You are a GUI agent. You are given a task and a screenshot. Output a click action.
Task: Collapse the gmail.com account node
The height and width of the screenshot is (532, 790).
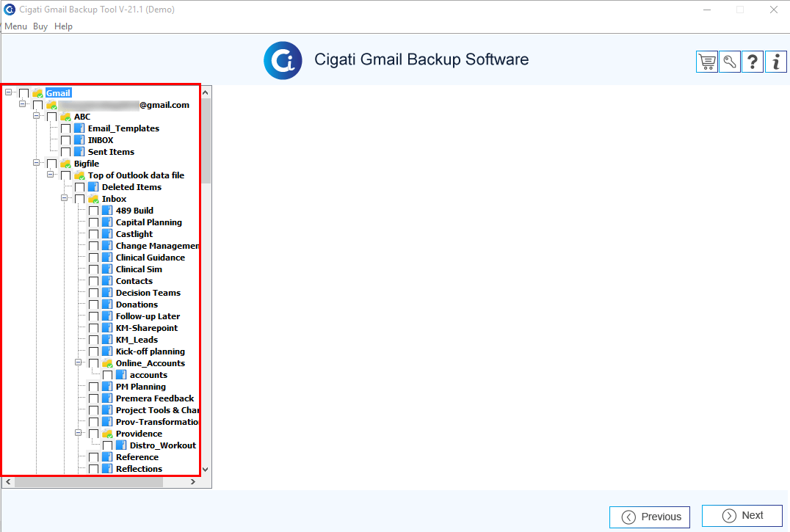coord(22,103)
